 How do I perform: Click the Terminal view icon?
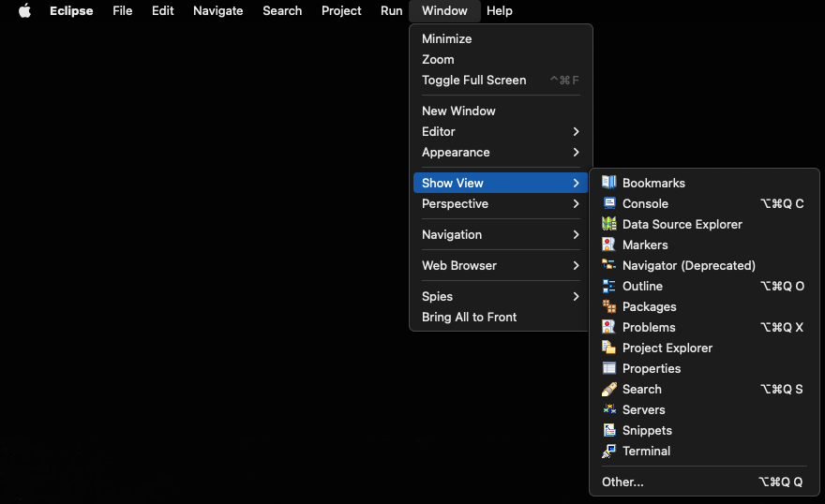click(x=608, y=451)
